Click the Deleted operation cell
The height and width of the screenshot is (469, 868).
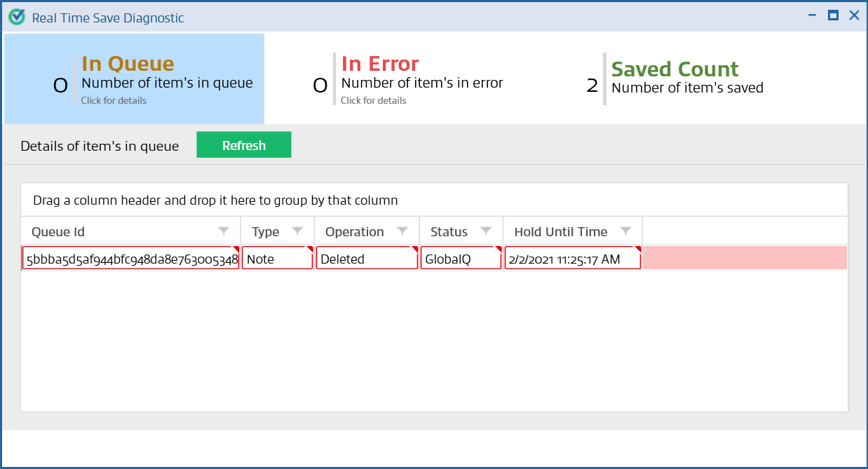point(366,259)
